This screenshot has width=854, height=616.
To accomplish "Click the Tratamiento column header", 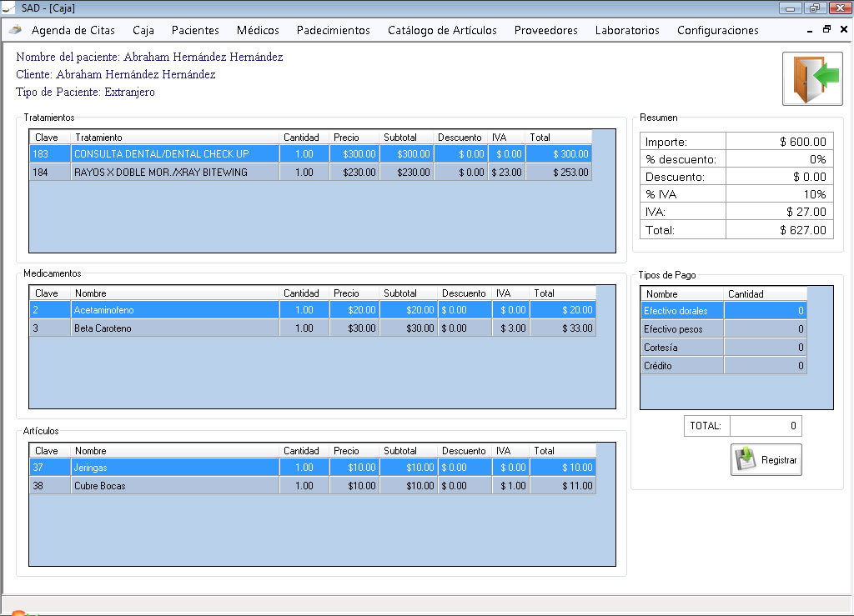I will (x=175, y=138).
